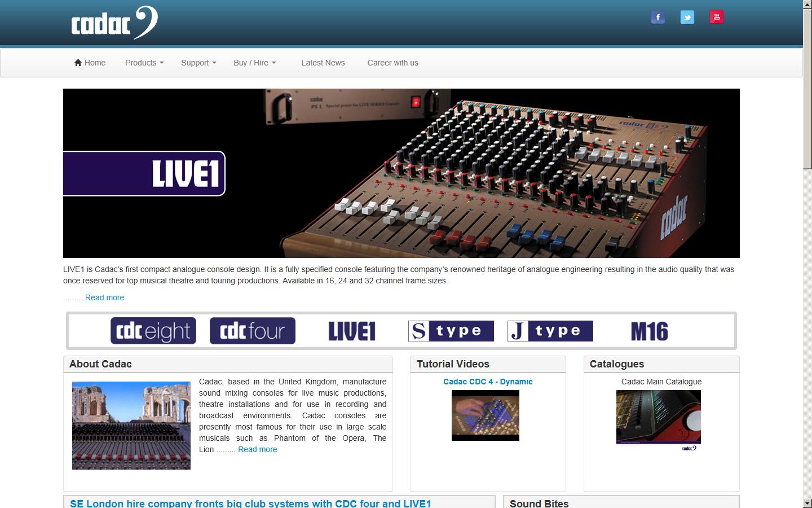The height and width of the screenshot is (508, 812).
Task: Click the S type console logo
Action: (x=451, y=331)
